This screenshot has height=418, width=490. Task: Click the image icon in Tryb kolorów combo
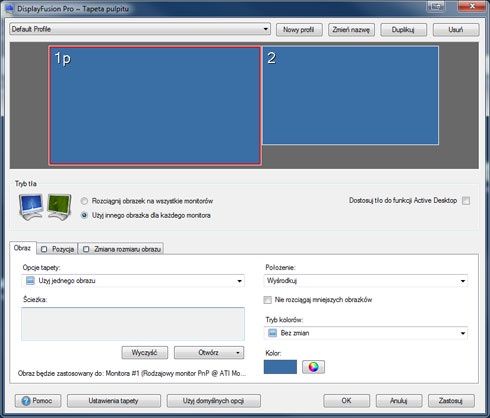[273, 333]
